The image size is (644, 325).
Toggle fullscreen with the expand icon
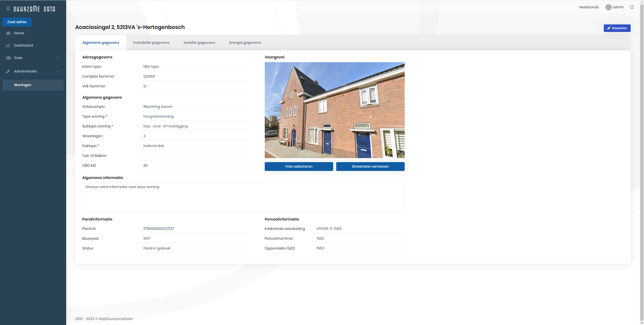(x=632, y=7)
